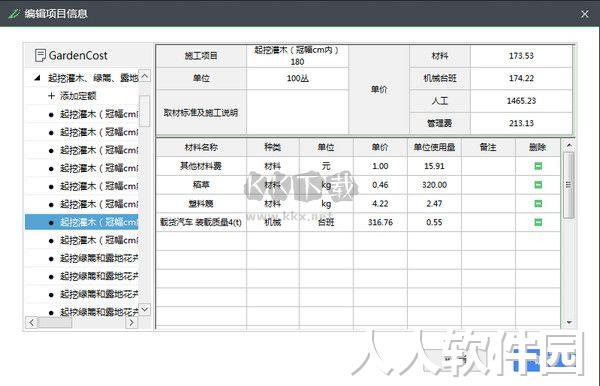
Task: Click materials table vertical scrollbar thumb
Action: click(569, 185)
